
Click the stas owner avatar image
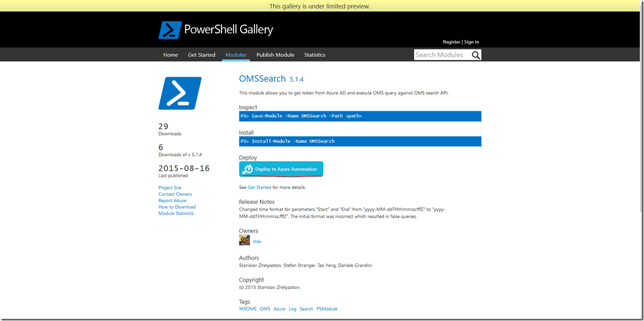coord(244,241)
